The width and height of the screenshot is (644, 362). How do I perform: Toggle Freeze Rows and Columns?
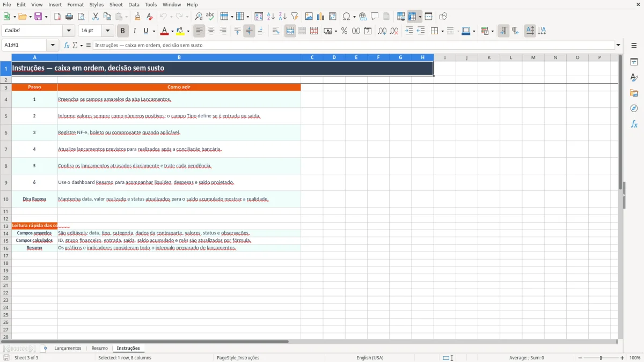[x=412, y=17]
